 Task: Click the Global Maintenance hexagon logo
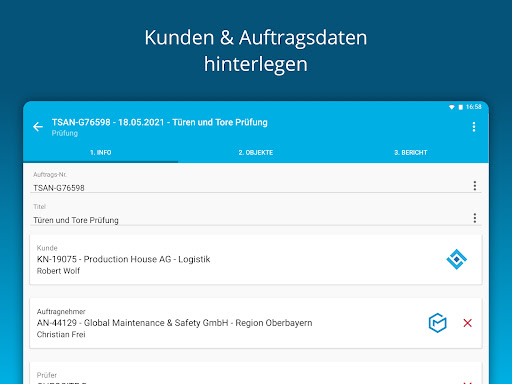437,323
